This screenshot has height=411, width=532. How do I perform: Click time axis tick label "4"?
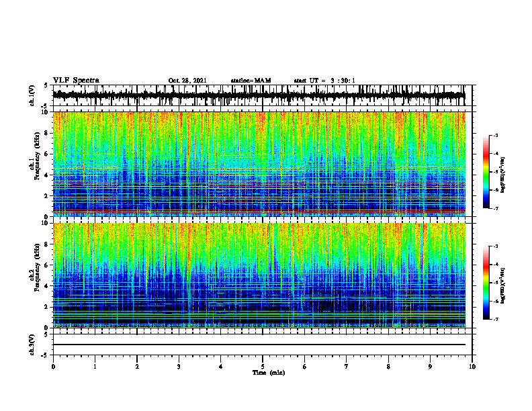pyautogui.click(x=220, y=367)
